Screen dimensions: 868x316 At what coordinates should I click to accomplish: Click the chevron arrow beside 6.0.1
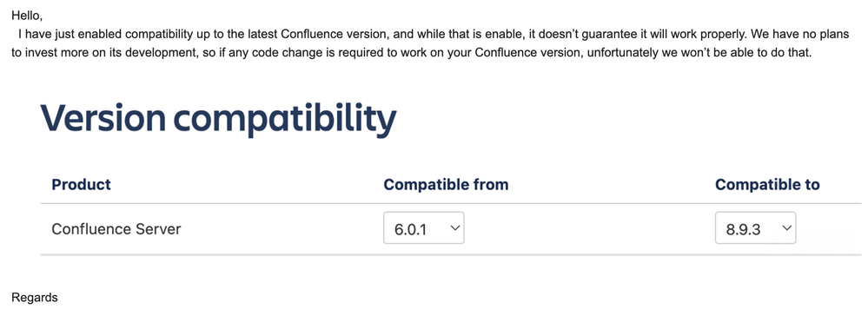[x=455, y=228]
